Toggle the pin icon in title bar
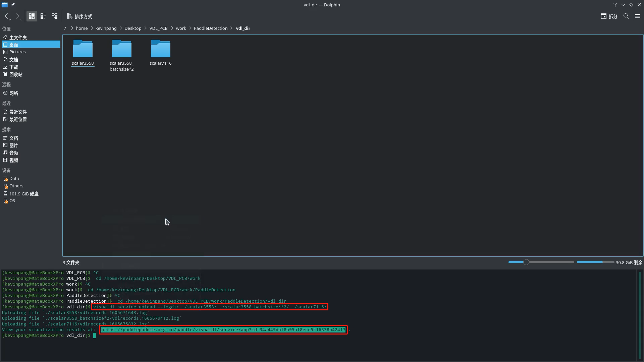This screenshot has width=644, height=362. click(x=13, y=5)
